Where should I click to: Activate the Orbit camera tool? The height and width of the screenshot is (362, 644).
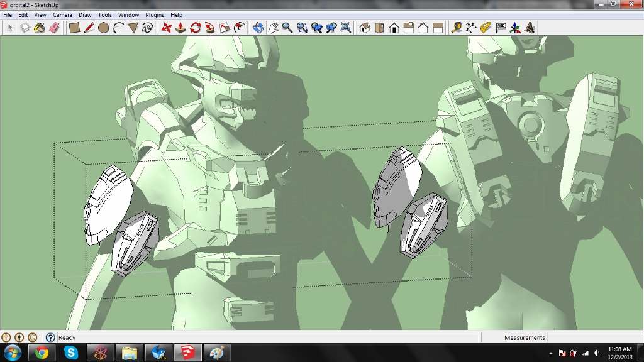pyautogui.click(x=258, y=28)
